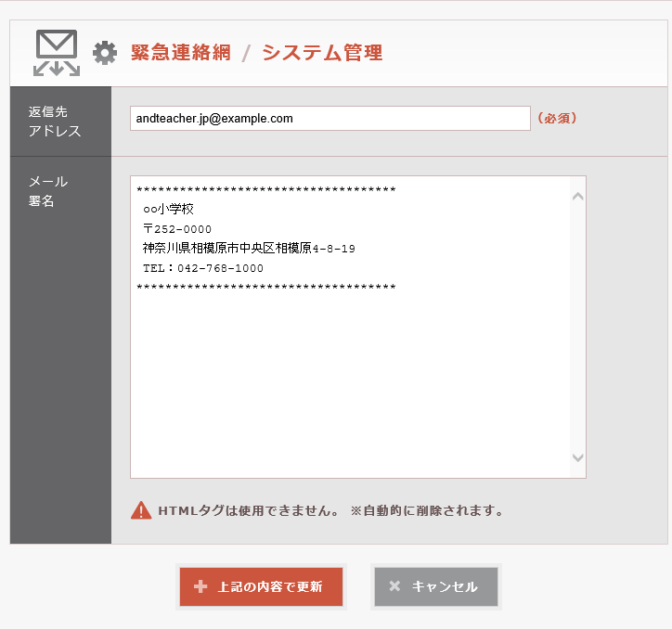Click the 緊急連絡網 header title
The height and width of the screenshot is (630, 672).
tap(180, 53)
